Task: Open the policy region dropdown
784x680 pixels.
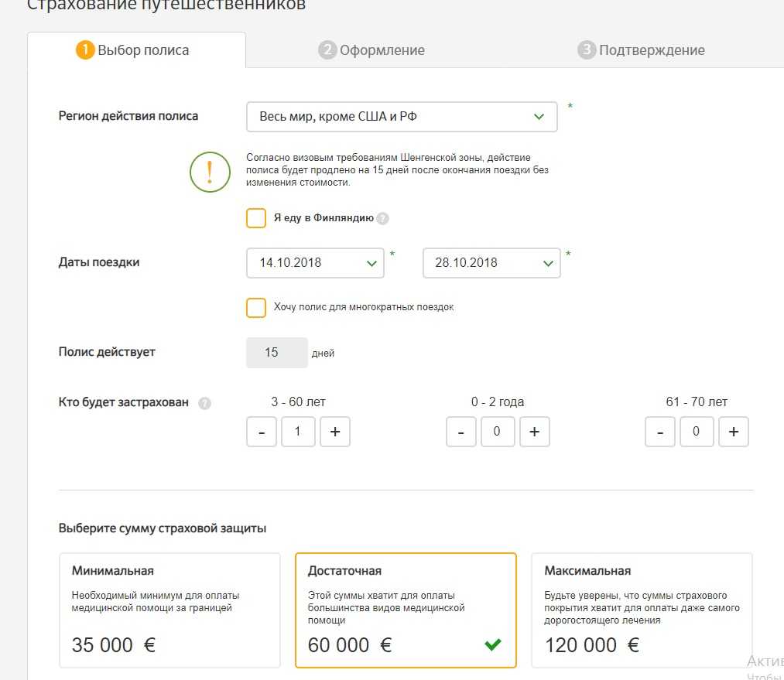Action: [402, 117]
